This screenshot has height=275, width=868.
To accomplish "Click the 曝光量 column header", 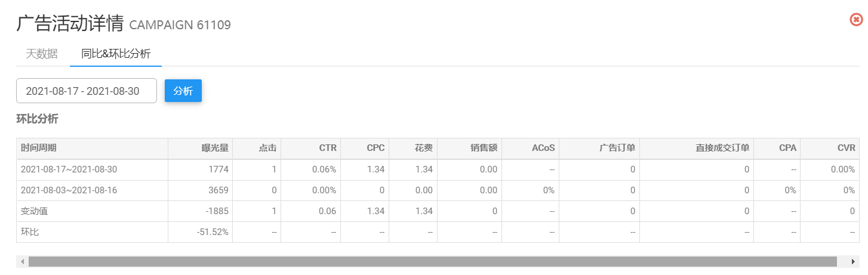I will coord(215,148).
